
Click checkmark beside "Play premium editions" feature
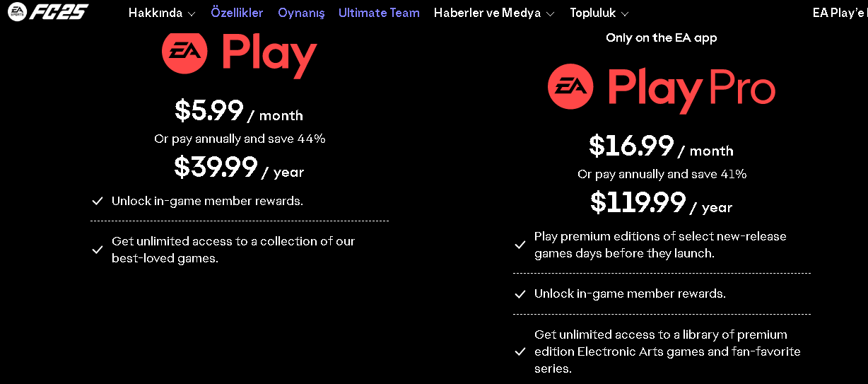tap(520, 245)
